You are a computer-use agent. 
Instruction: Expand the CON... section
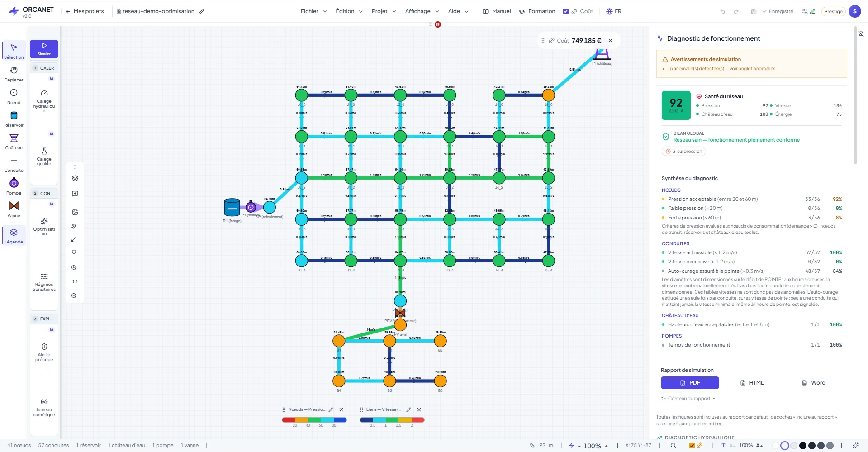click(x=44, y=193)
